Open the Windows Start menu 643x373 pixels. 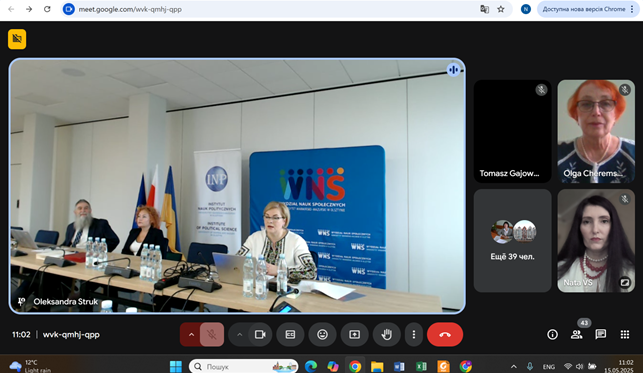coord(176,366)
